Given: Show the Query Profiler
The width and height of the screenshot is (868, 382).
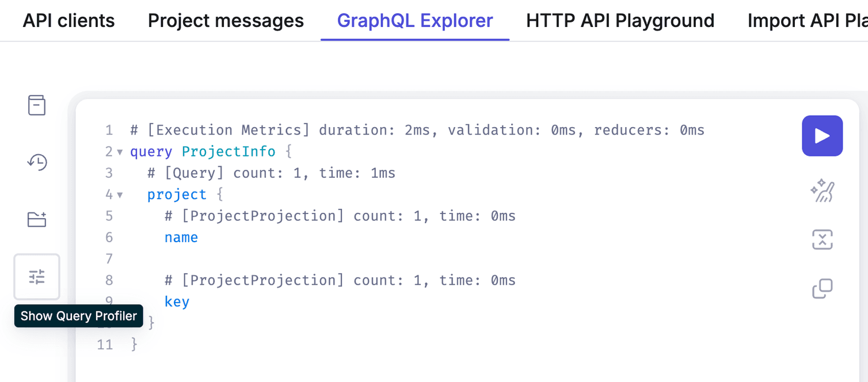Looking at the screenshot, I should (x=37, y=277).
